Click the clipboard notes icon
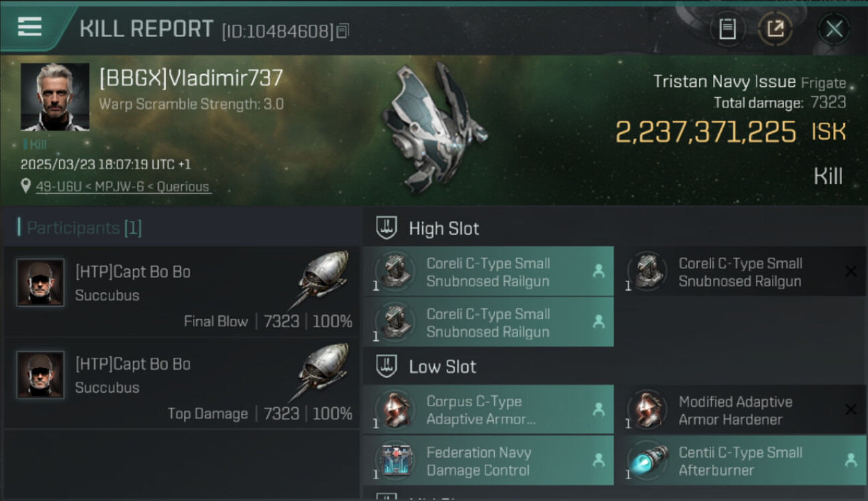The height and width of the screenshot is (501, 868). click(x=727, y=29)
